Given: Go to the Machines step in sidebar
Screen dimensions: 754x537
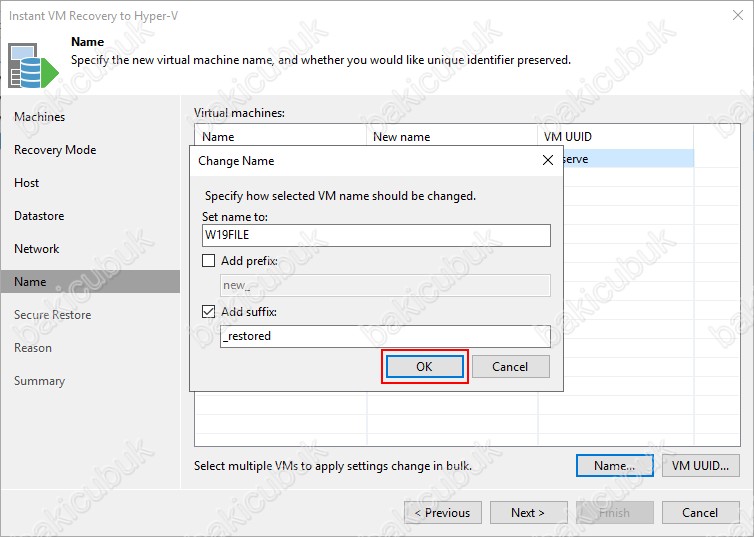Looking at the screenshot, I should [40, 117].
